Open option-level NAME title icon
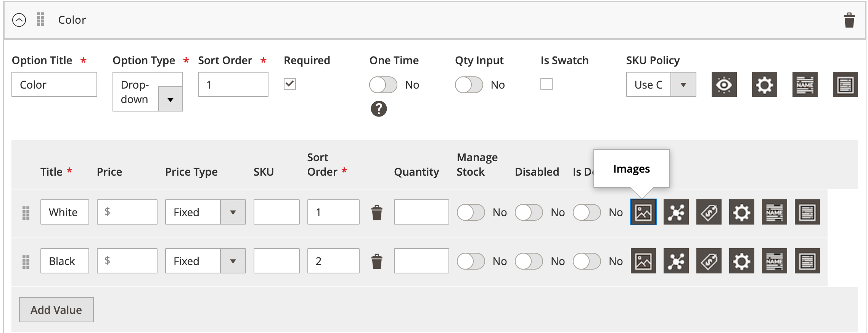The height and width of the screenshot is (333, 868). (805, 84)
